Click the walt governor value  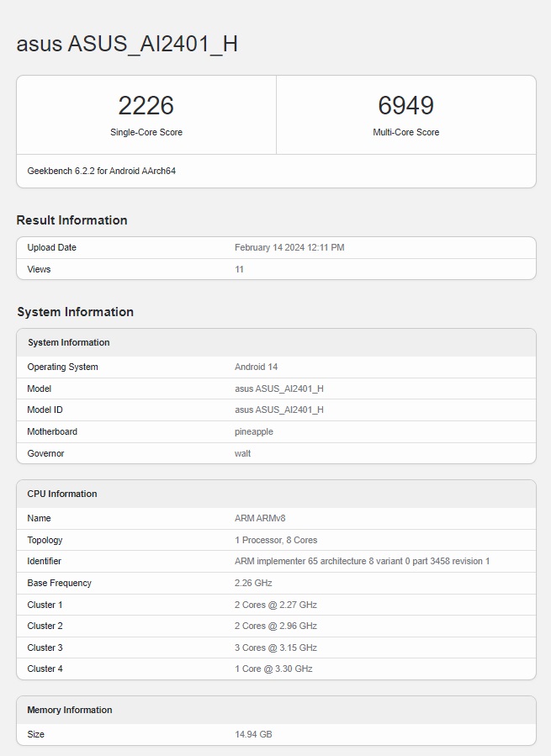click(242, 453)
